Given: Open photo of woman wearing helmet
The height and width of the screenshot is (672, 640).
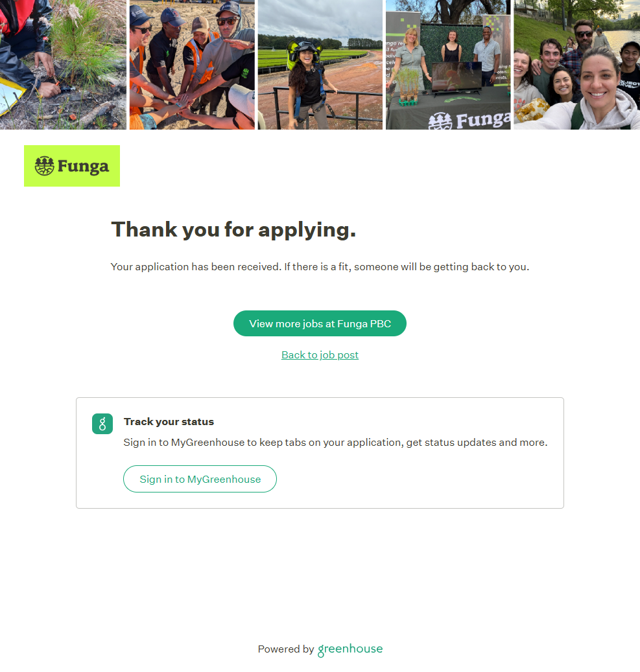Looking at the screenshot, I should [320, 65].
